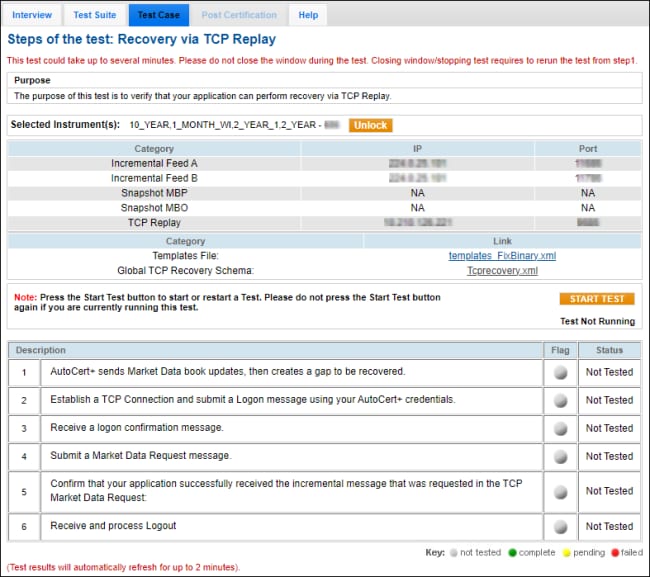This screenshot has width=650, height=577.
Task: Click the flag indicator for step 2
Action: (559, 401)
